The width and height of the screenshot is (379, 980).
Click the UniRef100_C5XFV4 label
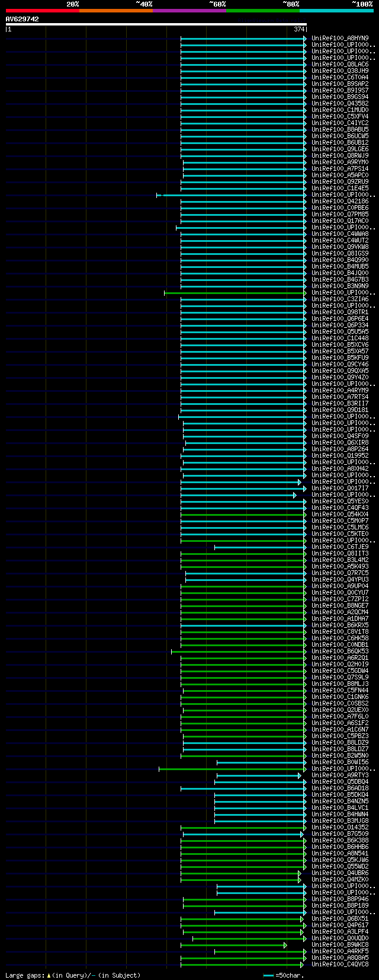pos(340,117)
